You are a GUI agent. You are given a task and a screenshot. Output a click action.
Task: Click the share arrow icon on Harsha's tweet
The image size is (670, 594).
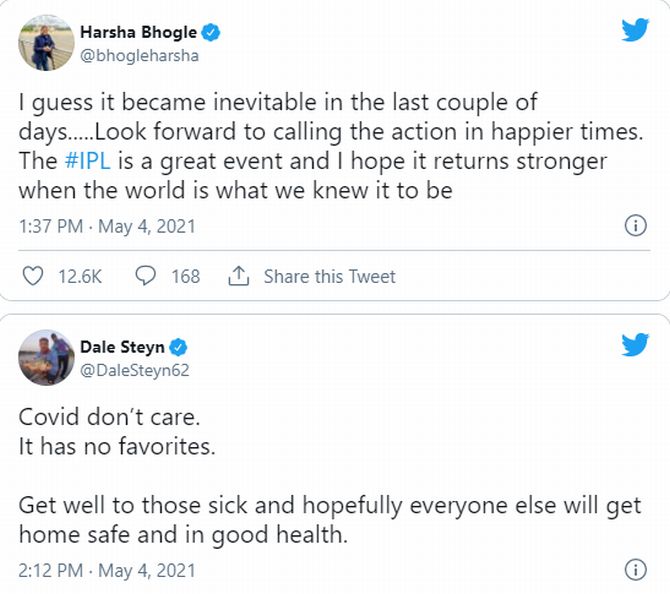pos(238,276)
